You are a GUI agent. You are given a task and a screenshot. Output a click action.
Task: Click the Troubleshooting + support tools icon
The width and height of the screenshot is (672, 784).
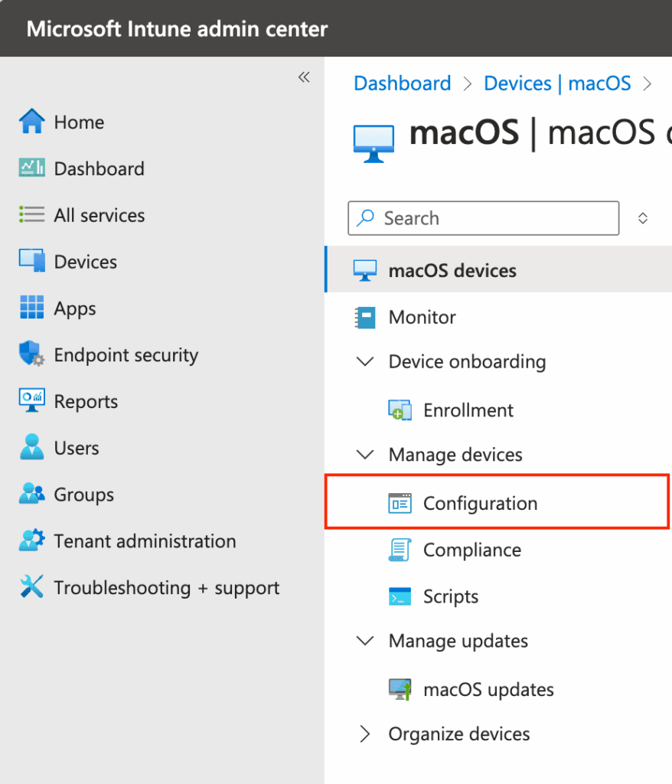(x=31, y=588)
